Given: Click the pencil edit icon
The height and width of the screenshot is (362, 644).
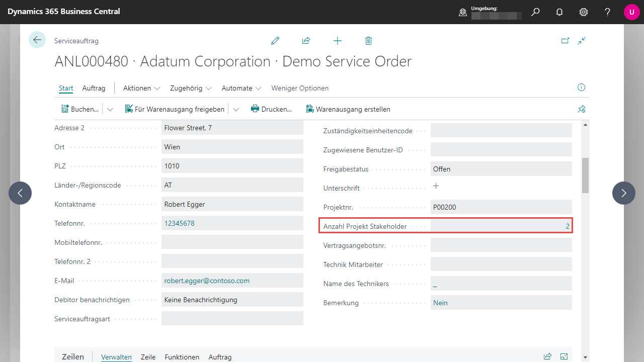Looking at the screenshot, I should [x=275, y=41].
